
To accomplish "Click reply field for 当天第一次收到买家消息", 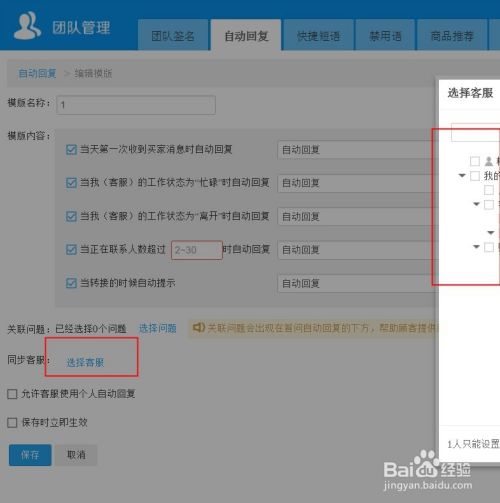I will click(358, 150).
